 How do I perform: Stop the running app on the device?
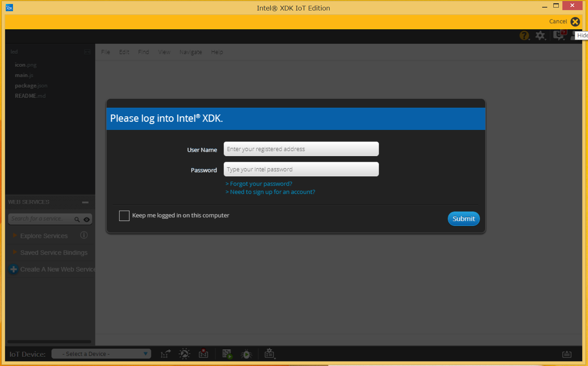[x=203, y=354]
